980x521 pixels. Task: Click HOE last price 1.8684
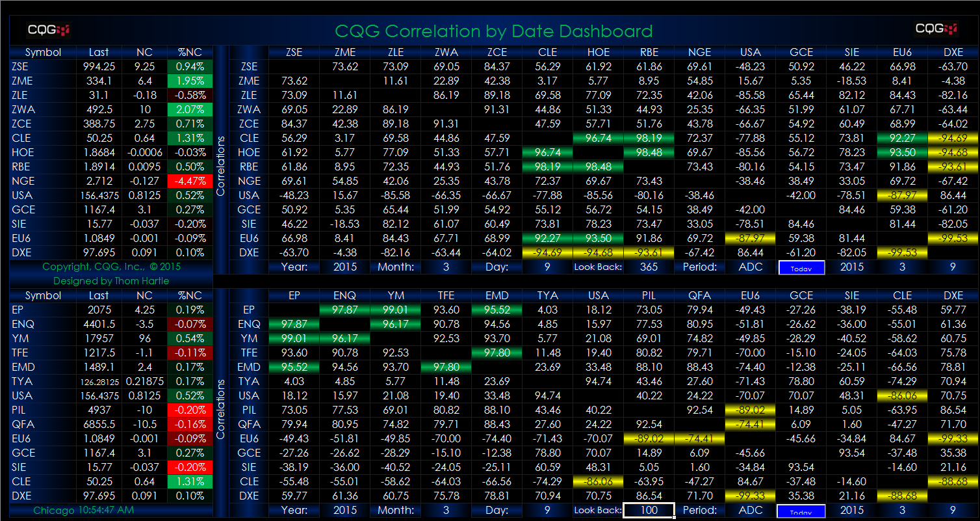[99, 152]
